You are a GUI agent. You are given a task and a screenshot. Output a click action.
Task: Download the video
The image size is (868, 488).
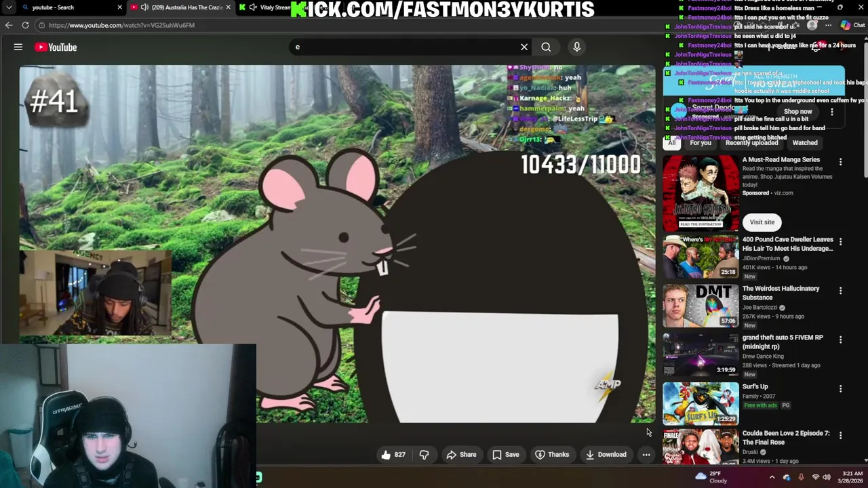pos(606,455)
